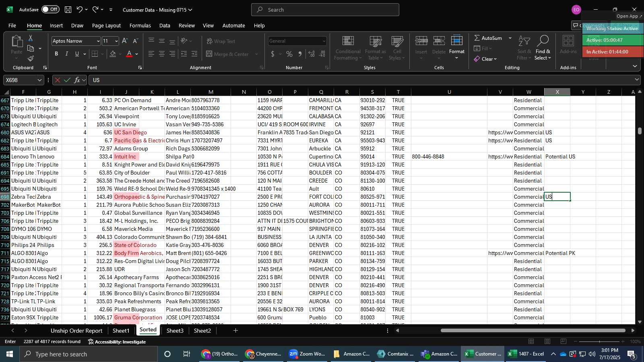
Task: Open Format as Table gallery
Action: pyautogui.click(x=375, y=48)
